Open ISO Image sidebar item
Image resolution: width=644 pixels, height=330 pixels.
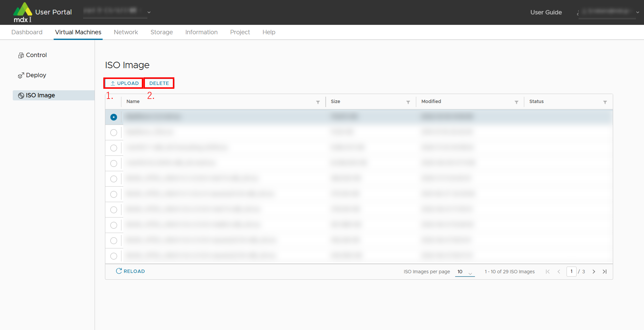(40, 95)
